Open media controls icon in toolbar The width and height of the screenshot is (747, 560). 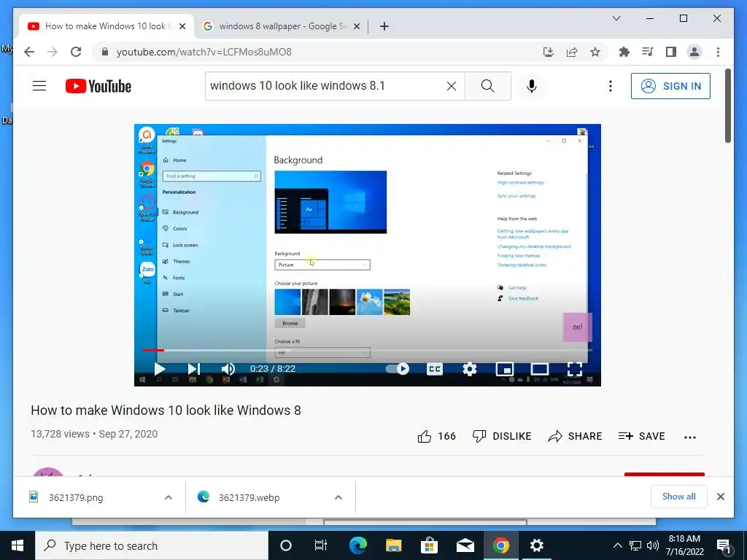(648, 52)
